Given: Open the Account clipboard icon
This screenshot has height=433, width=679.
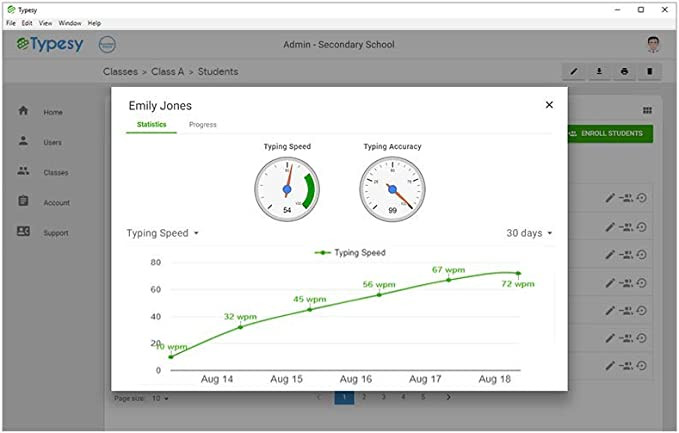Looking at the screenshot, I should pos(23,201).
